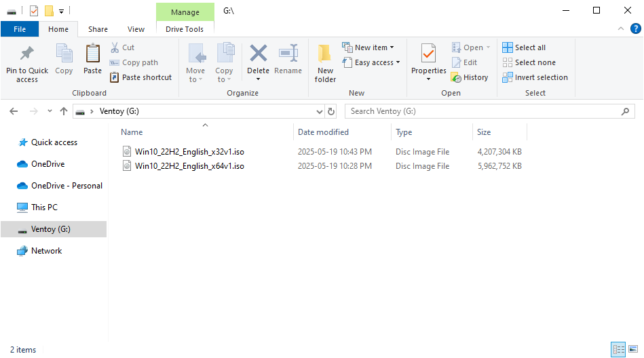The height and width of the screenshot is (358, 644).
Task: Go forward with the Forward arrow
Action: [x=34, y=111]
